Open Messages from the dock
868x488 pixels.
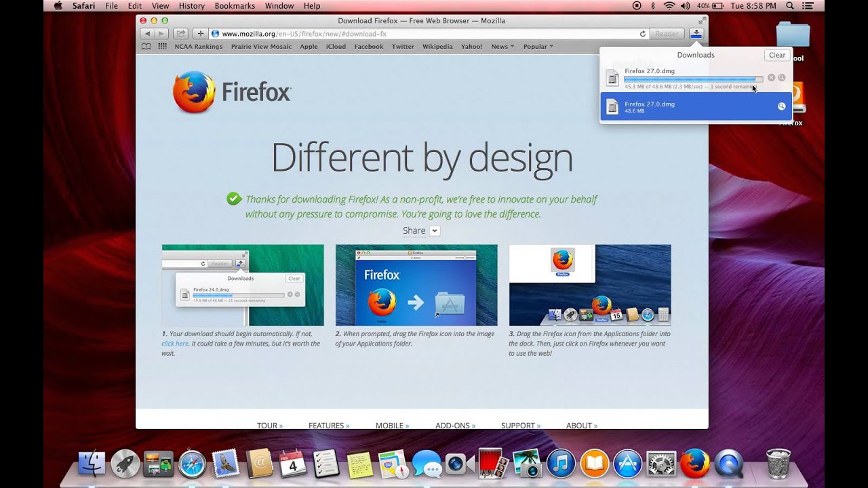coord(427,464)
